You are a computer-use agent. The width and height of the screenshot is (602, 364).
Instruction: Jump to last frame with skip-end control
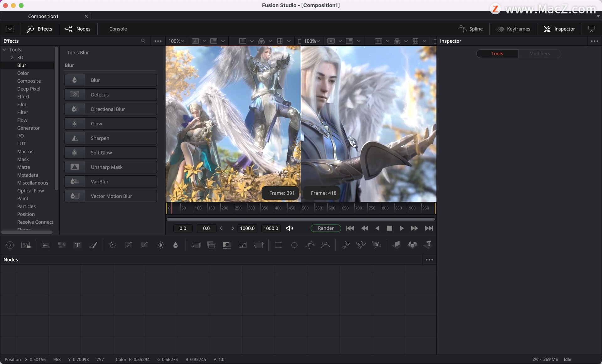tap(429, 228)
